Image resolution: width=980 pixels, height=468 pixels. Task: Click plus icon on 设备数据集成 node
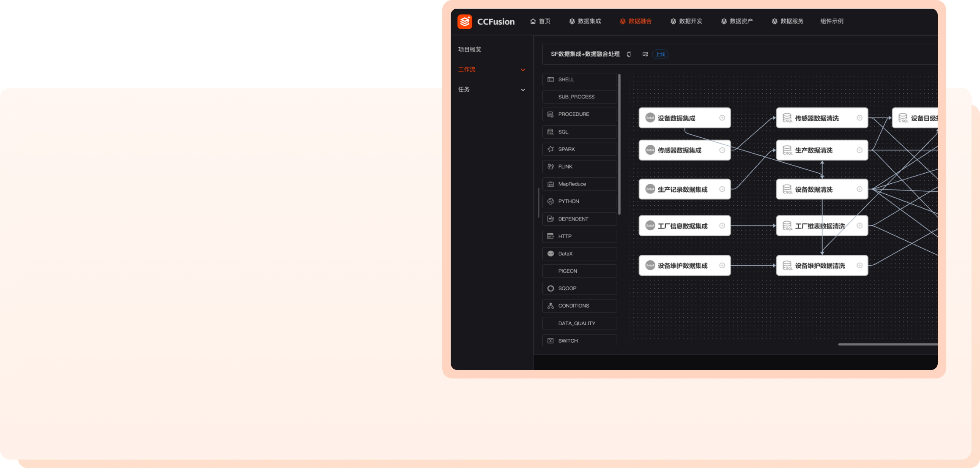pyautogui.click(x=722, y=118)
